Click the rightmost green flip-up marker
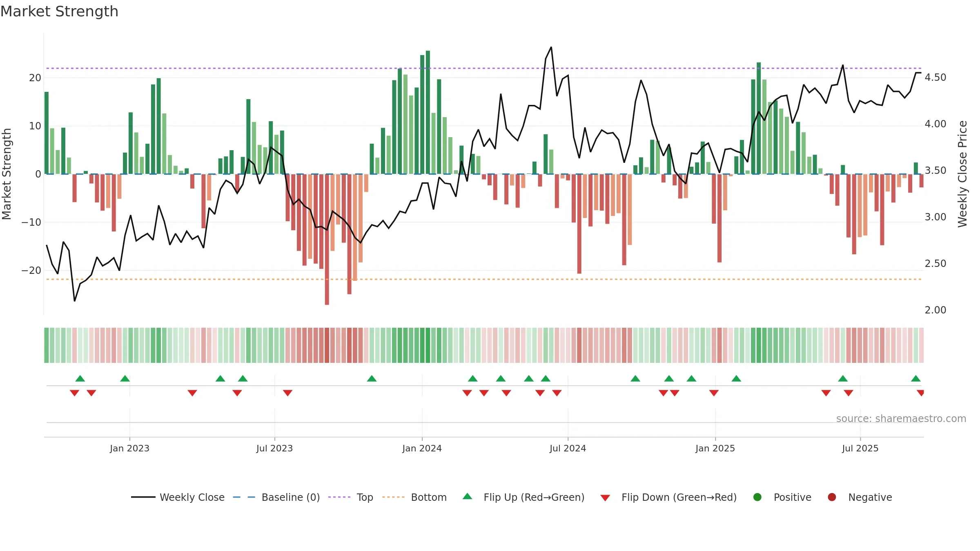The height and width of the screenshot is (551, 980). click(916, 378)
